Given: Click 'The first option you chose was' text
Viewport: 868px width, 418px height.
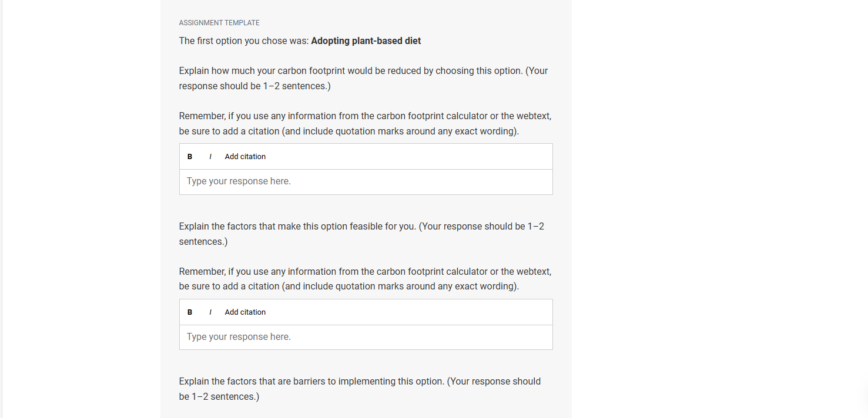Looking at the screenshot, I should tap(244, 41).
